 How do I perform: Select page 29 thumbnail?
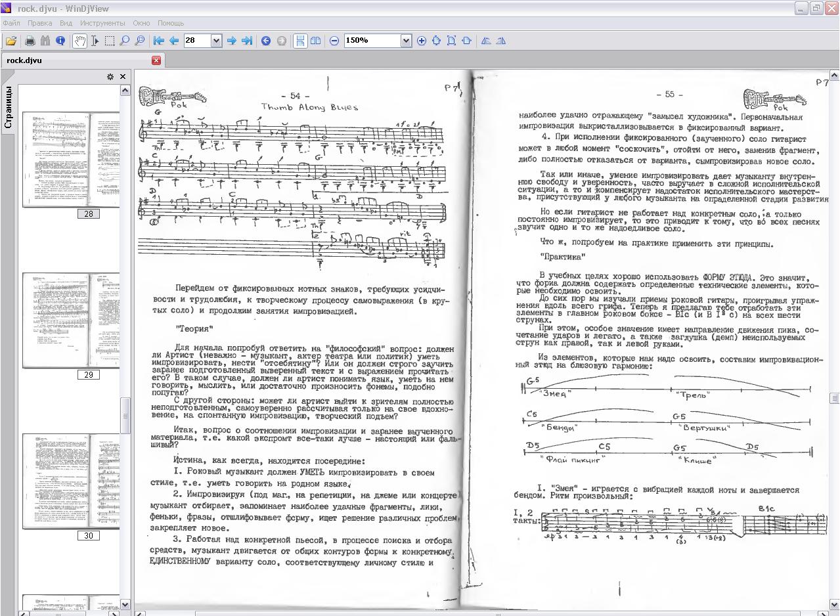click(71, 320)
